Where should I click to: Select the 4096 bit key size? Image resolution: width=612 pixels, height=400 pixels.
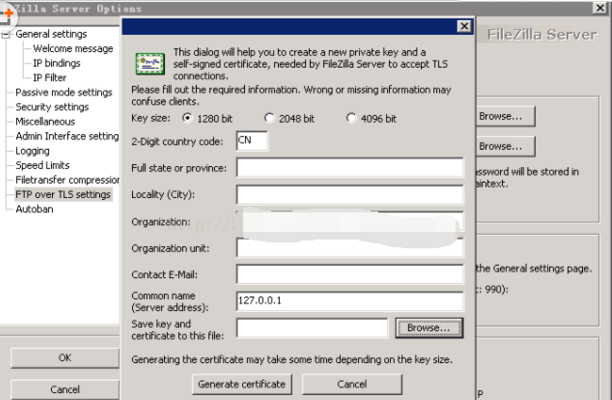click(351, 118)
